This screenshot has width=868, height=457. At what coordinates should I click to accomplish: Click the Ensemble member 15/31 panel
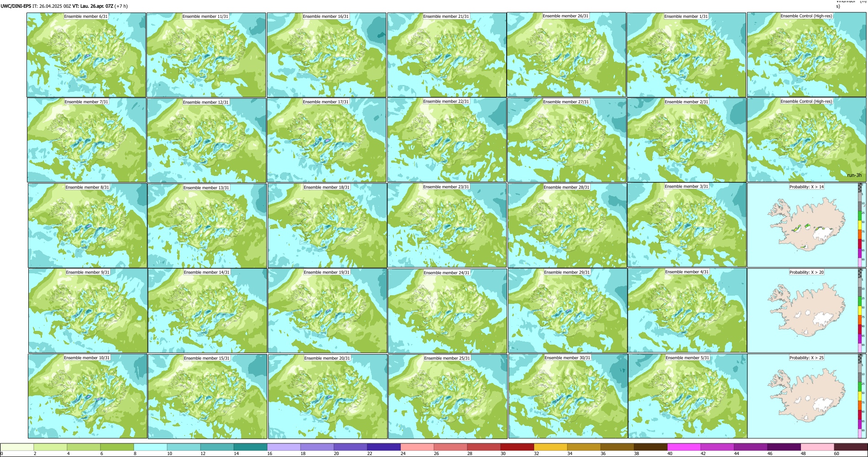[x=207, y=396]
